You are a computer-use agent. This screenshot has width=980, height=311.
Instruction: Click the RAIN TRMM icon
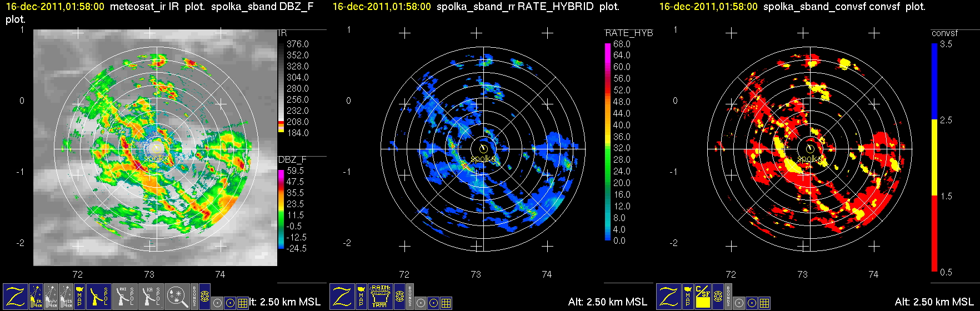(x=381, y=297)
